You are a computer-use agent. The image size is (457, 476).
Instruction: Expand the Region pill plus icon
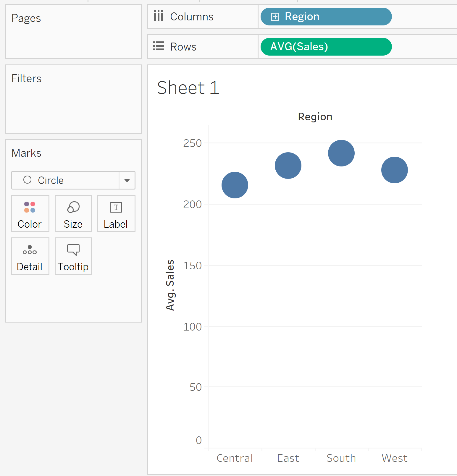275,17
